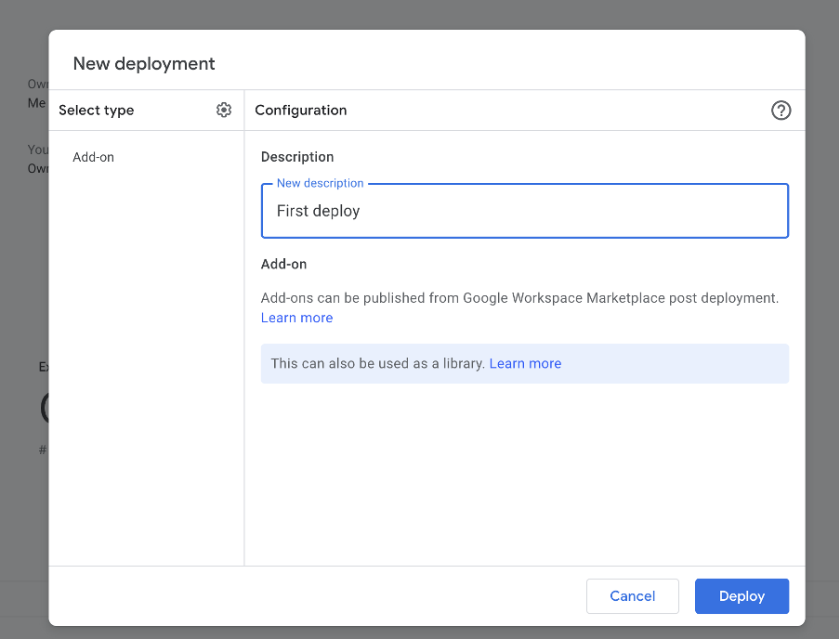Click the Add-on heading in Configuration
The width and height of the screenshot is (840, 639).
click(283, 264)
